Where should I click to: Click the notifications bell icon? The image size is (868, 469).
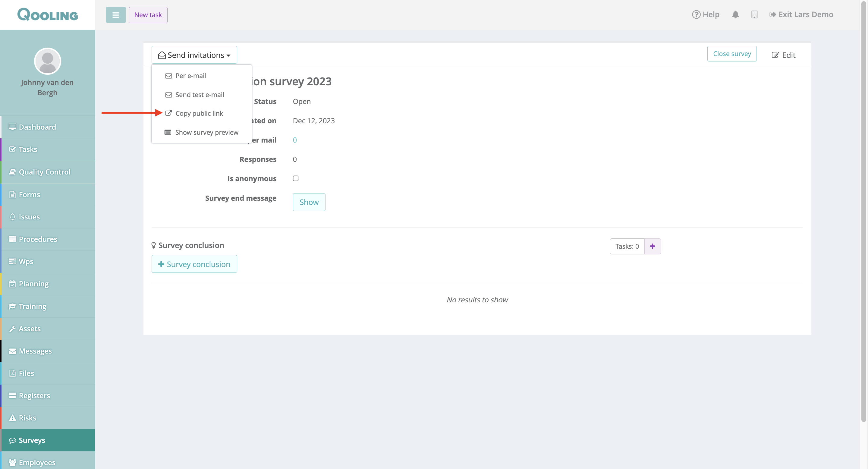point(735,14)
